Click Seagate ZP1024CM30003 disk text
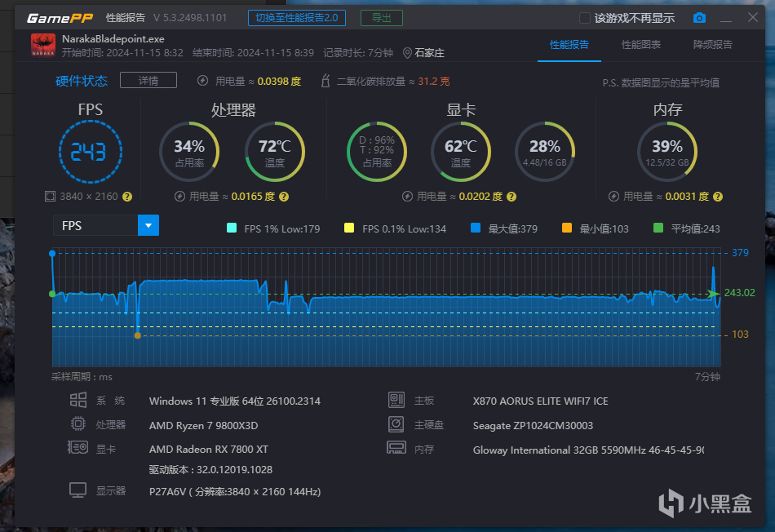The image size is (775, 532). (533, 425)
